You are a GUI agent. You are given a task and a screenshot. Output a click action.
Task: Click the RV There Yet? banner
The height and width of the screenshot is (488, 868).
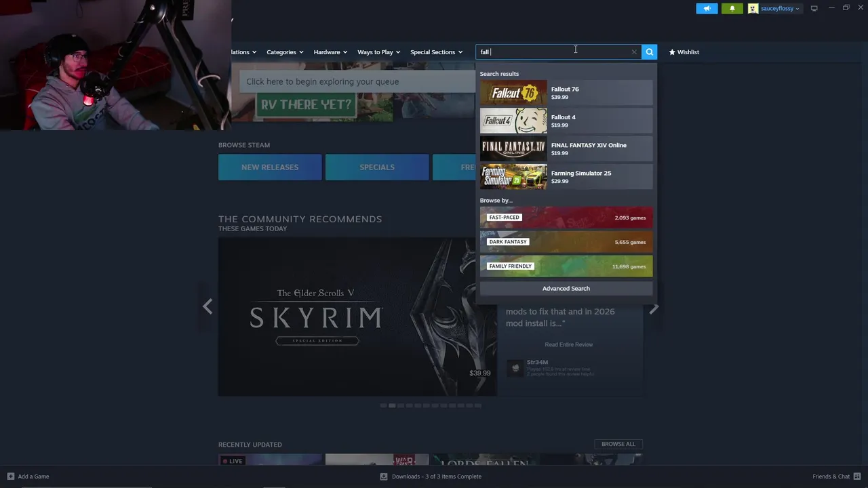(x=306, y=104)
